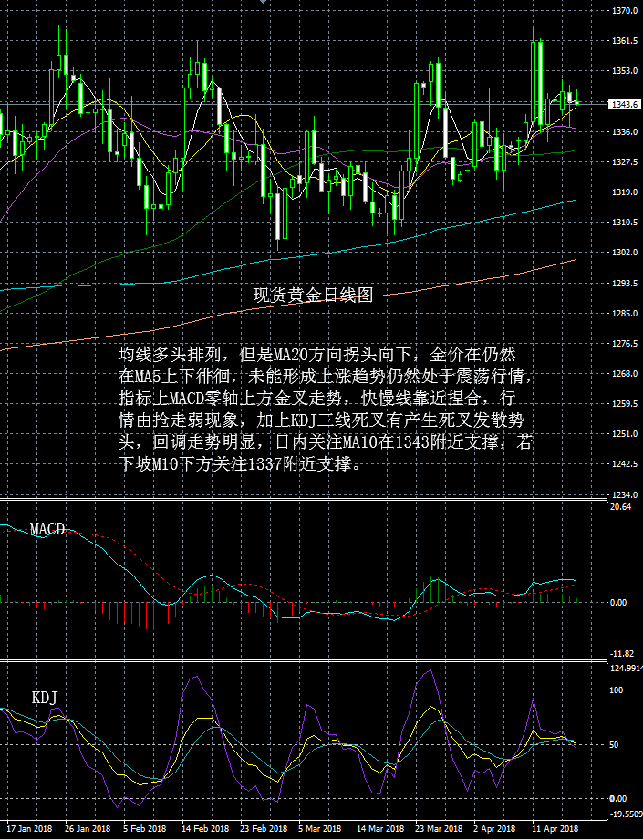Click the price axis value 1293.5
The image size is (643, 840).
(625, 283)
